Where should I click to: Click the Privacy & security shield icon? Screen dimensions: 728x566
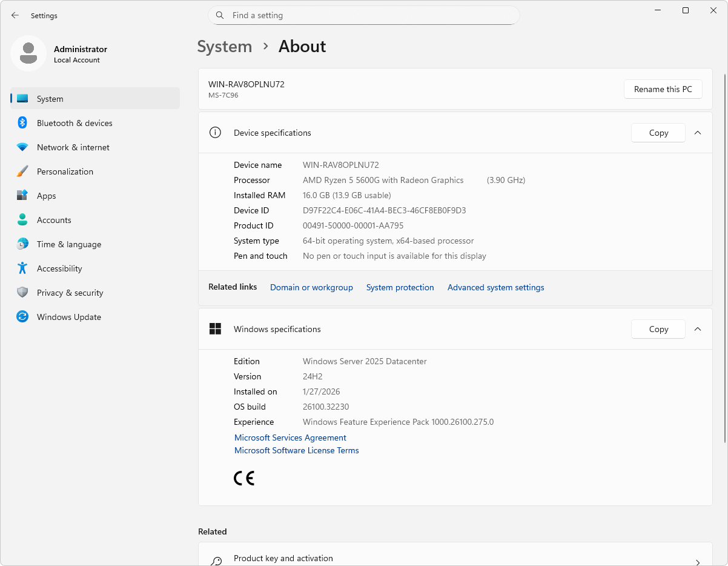22,293
